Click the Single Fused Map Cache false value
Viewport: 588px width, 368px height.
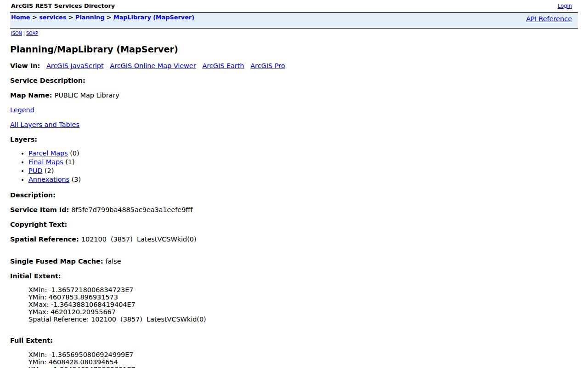113,261
